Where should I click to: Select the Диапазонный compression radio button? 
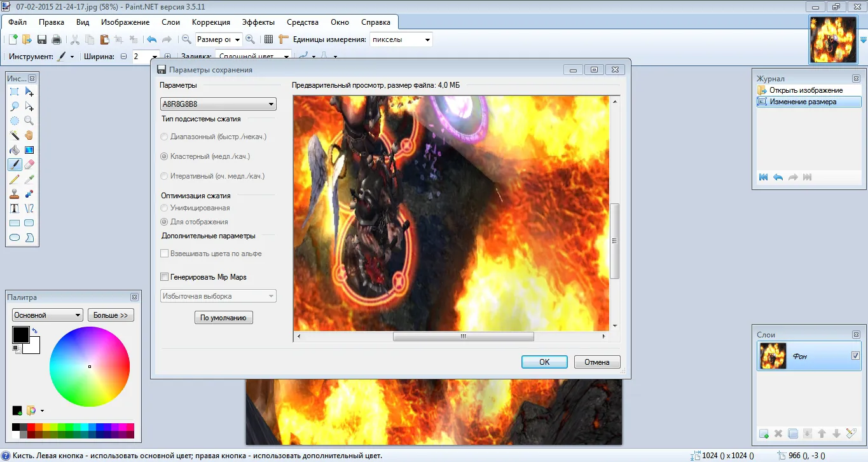pyautogui.click(x=165, y=137)
